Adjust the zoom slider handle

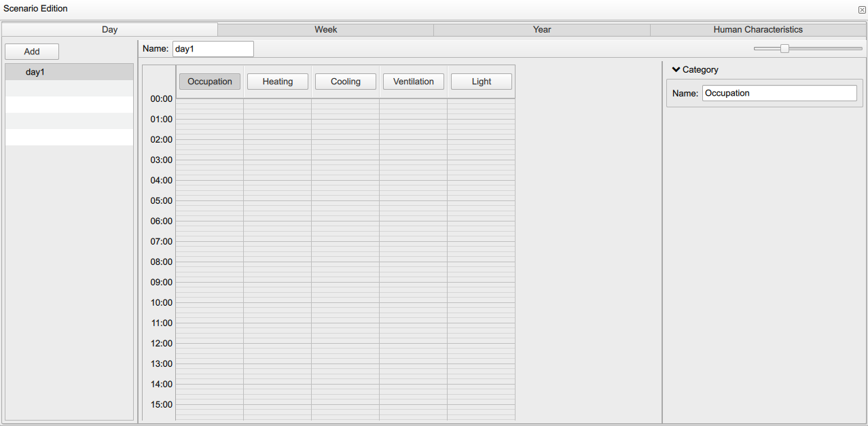[785, 48]
